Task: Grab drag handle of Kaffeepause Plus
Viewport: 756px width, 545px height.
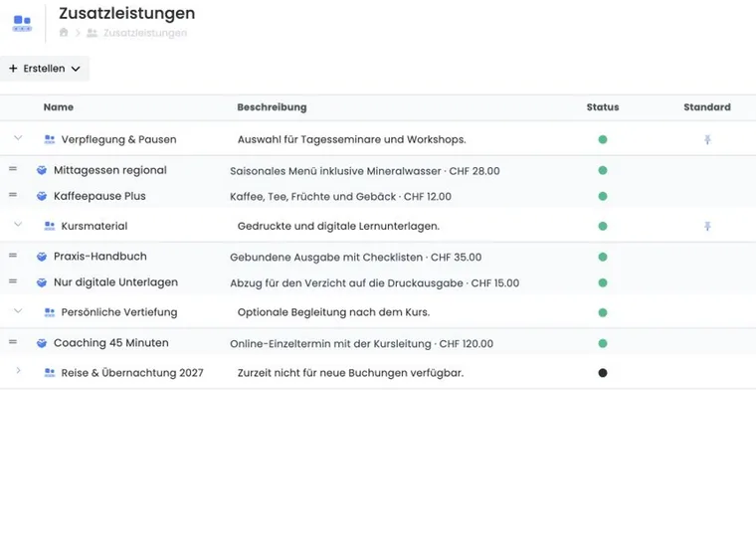Action: [x=13, y=195]
